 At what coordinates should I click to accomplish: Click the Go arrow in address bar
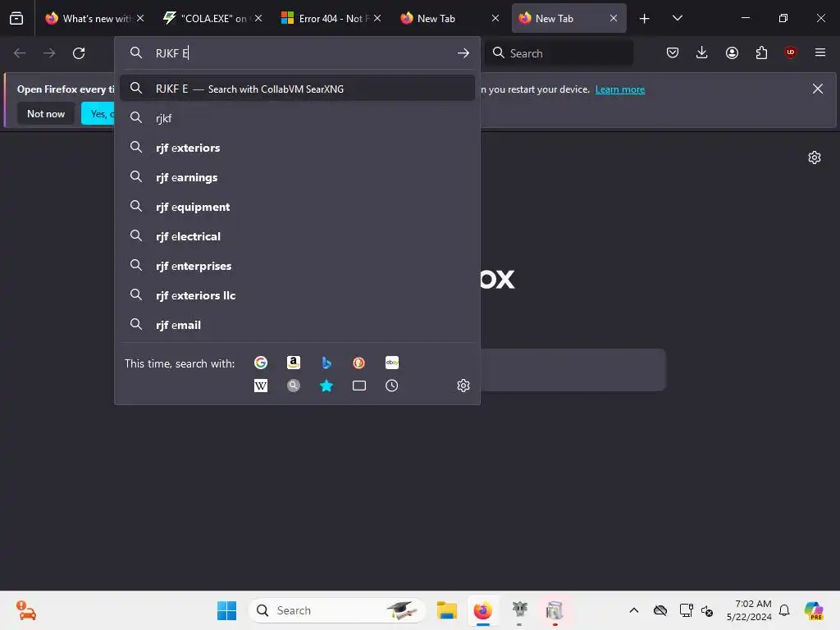point(463,53)
